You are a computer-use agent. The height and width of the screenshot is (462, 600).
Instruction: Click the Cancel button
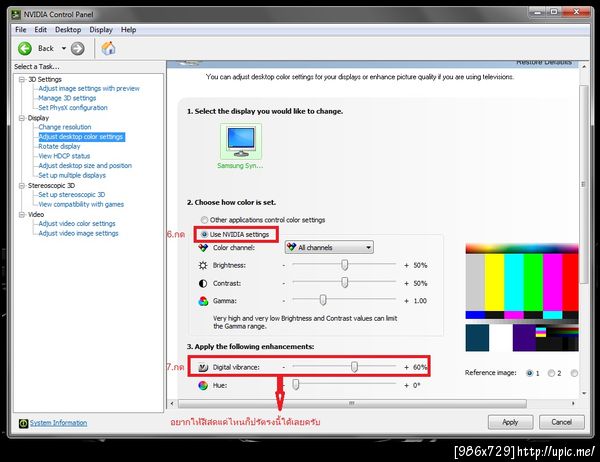(x=561, y=422)
